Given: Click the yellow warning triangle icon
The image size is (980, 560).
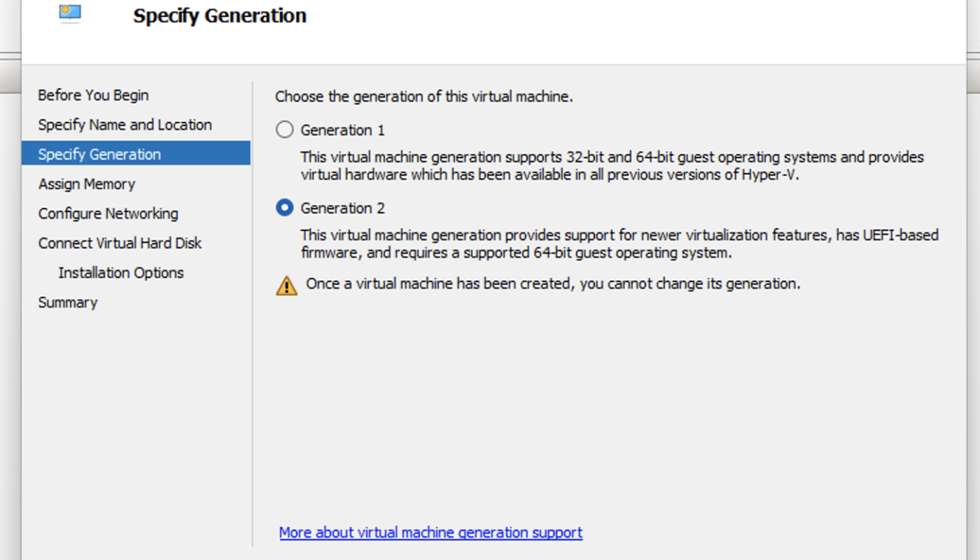Looking at the screenshot, I should pyautogui.click(x=286, y=286).
